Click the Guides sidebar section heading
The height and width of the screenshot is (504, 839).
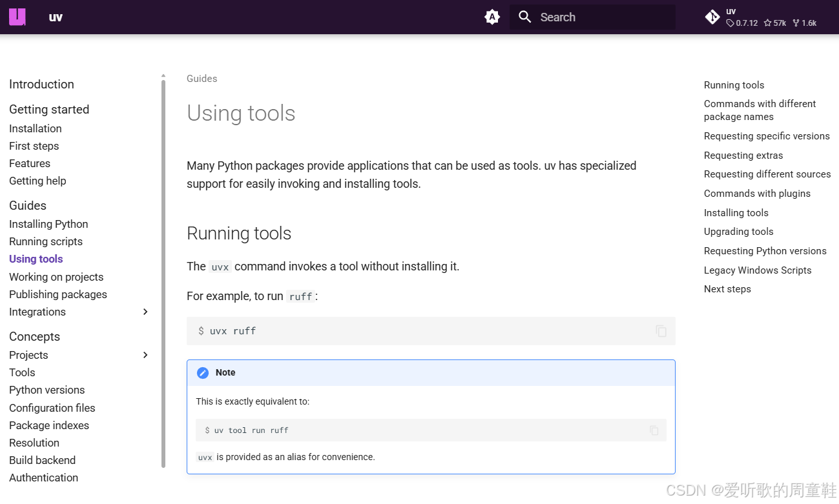[28, 206]
